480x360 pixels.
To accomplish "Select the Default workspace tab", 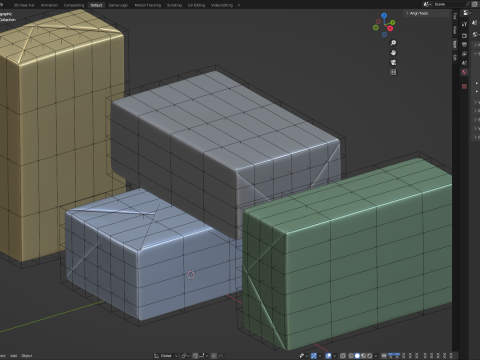I will click(x=97, y=5).
